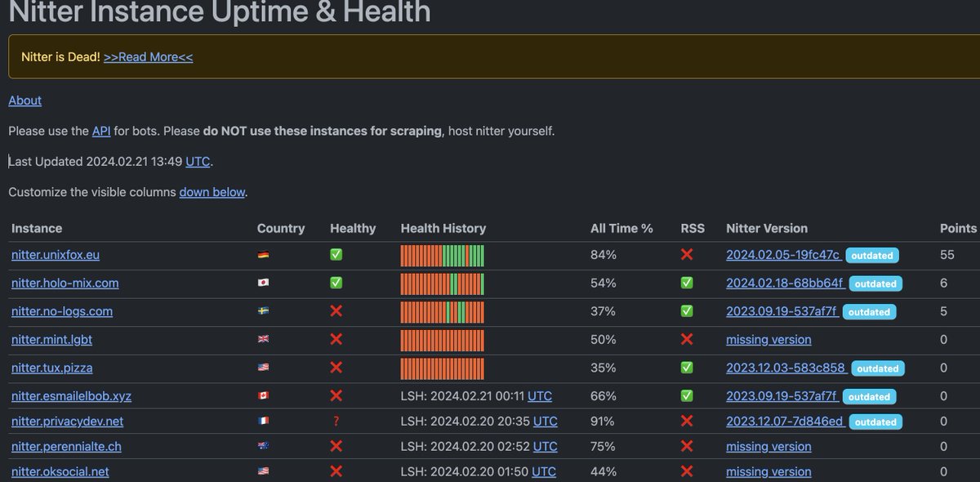Image resolution: width=980 pixels, height=482 pixels.
Task: Click the UTC link after Last Updated
Action: coord(198,161)
